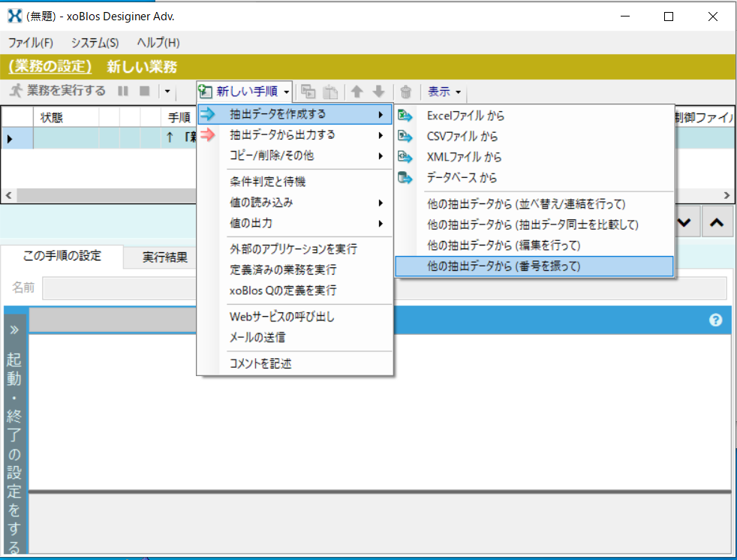Click the 手順 column header

[179, 117]
